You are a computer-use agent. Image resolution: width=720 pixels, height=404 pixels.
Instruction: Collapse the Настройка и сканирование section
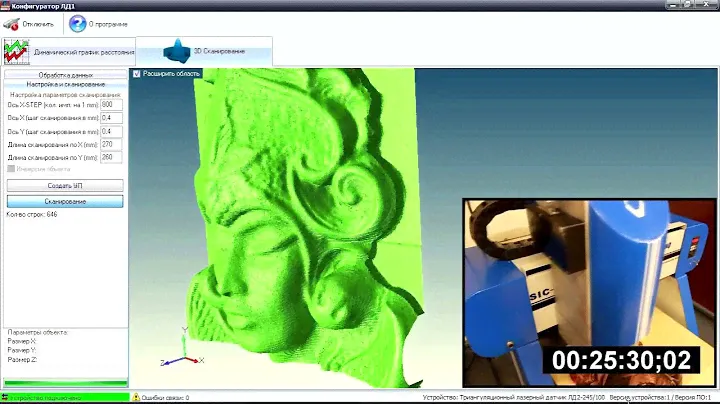pyautogui.click(x=65, y=84)
